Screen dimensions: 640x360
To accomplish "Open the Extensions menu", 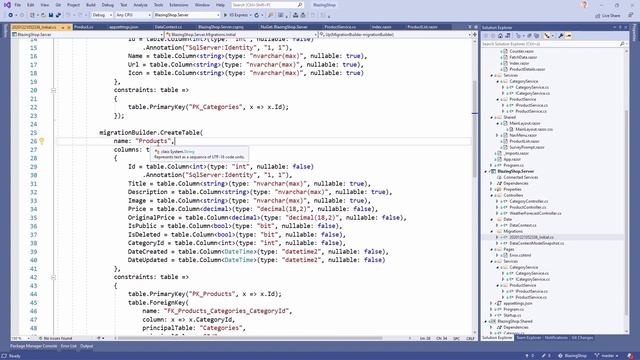I will click(179, 5).
